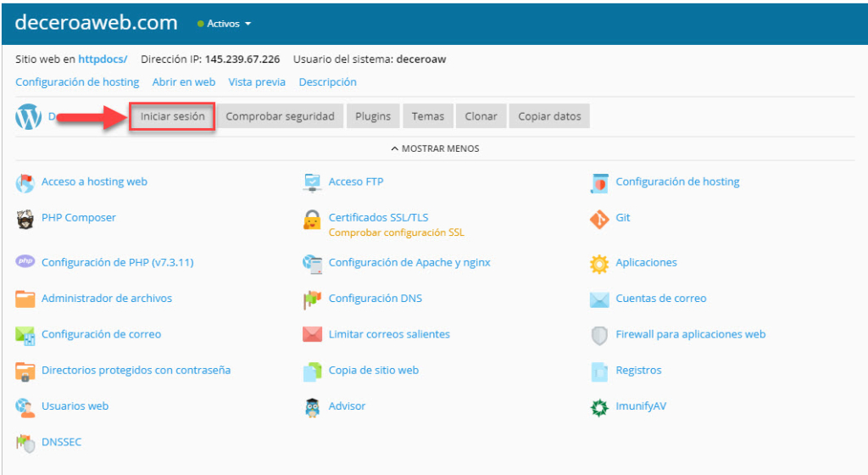
Task: Open the Activos status dropdown
Action: click(x=224, y=24)
